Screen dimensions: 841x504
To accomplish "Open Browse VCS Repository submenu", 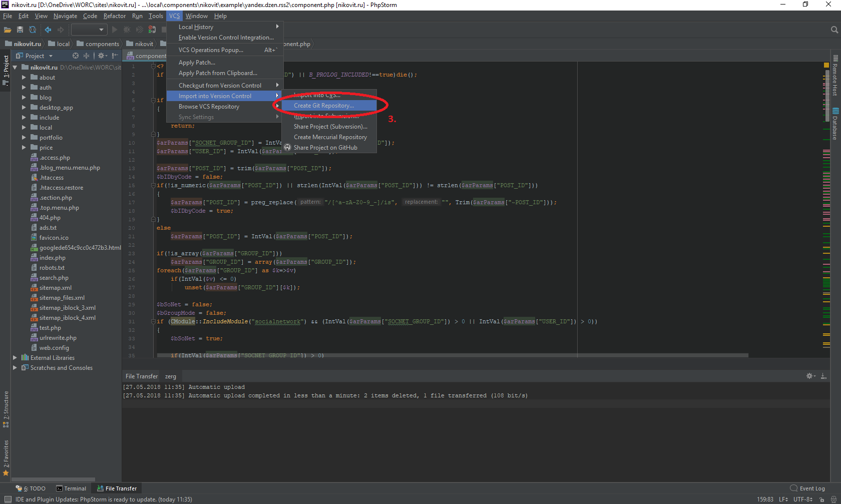I will 225,107.
